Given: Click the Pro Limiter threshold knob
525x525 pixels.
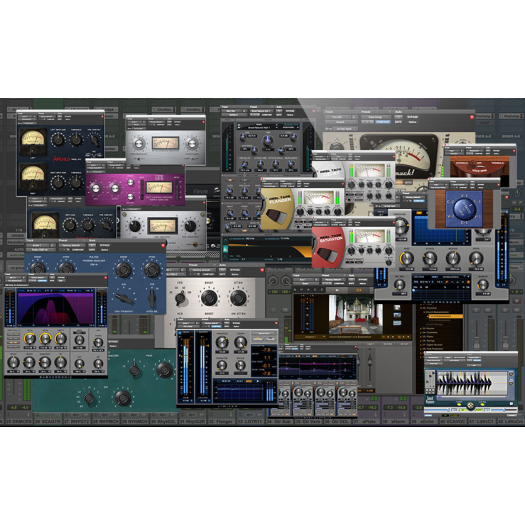Looking at the screenshot, I should pos(222,342).
